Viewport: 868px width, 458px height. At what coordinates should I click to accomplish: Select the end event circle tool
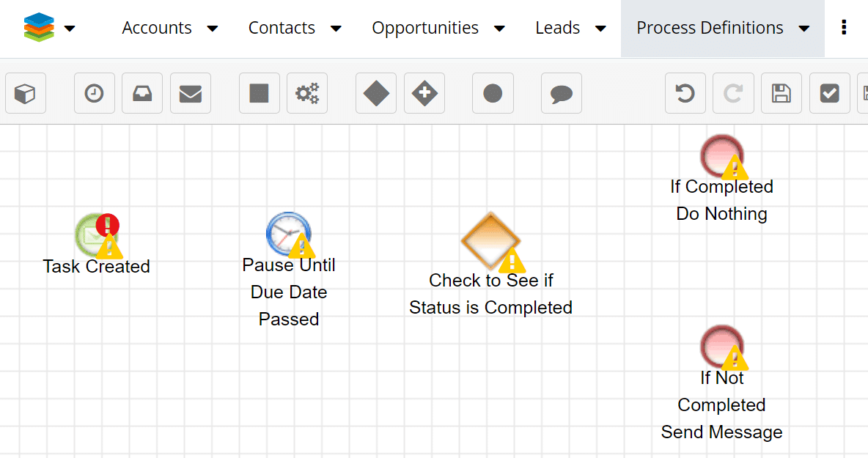point(492,93)
